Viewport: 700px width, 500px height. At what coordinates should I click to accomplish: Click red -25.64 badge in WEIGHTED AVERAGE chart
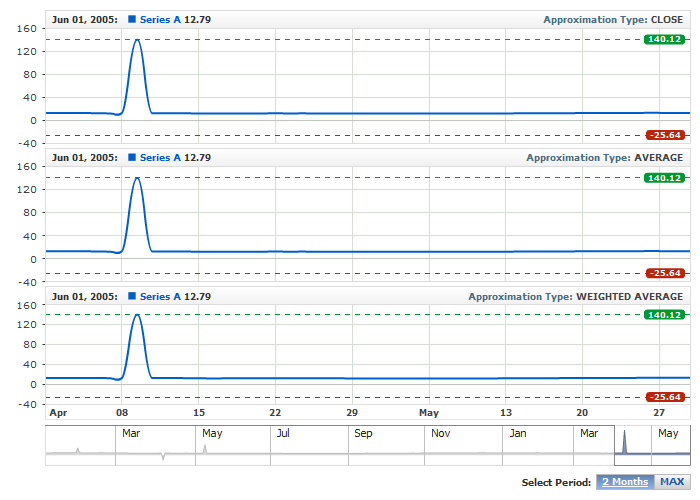coord(664,397)
